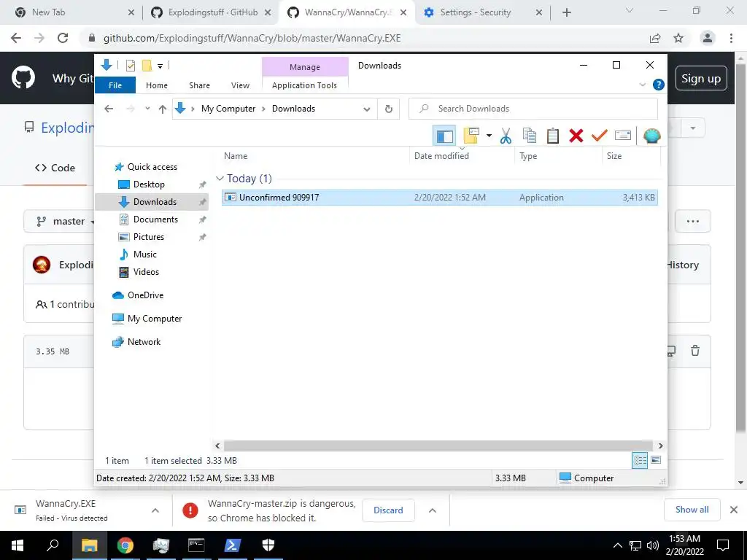
Task: Expand the Explorer ribbon chevron
Action: coord(642,85)
